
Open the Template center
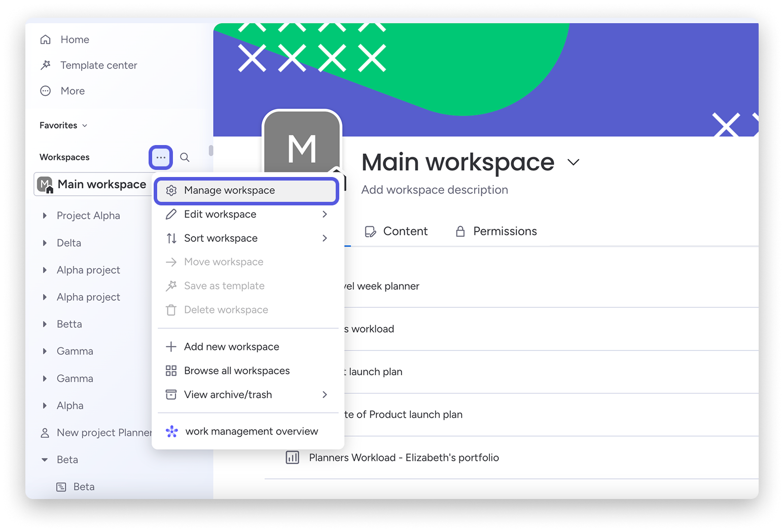point(98,65)
